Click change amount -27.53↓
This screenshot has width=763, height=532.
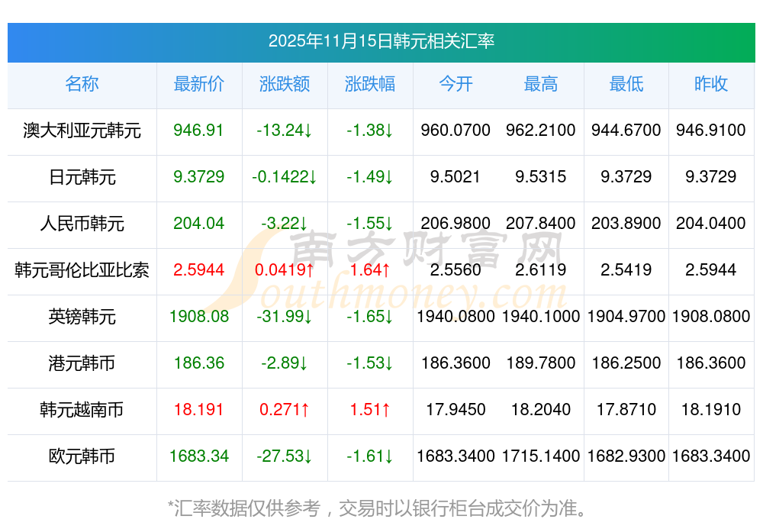[284, 456]
